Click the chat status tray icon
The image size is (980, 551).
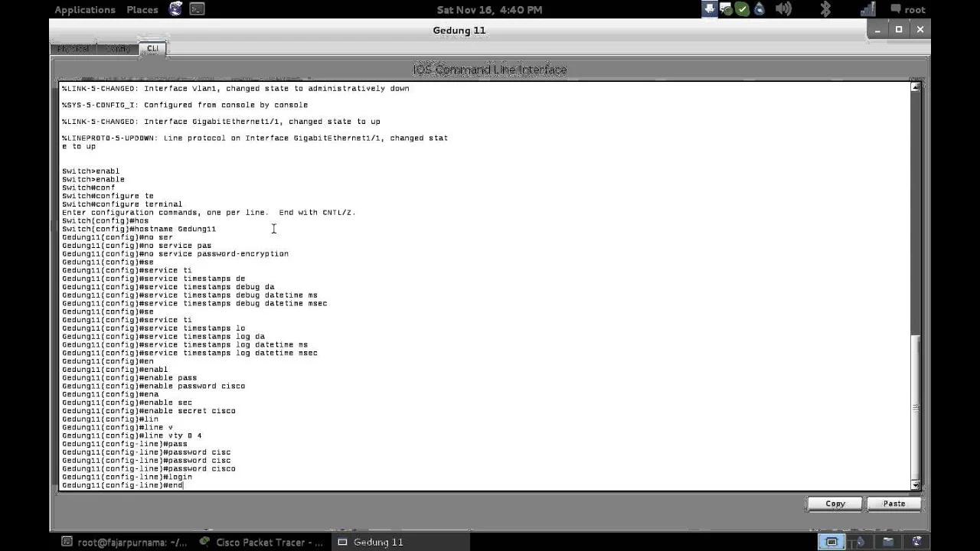point(726,9)
